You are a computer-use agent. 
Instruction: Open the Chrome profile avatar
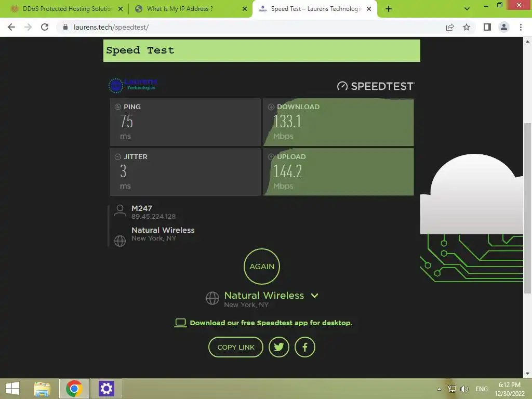pyautogui.click(x=504, y=27)
